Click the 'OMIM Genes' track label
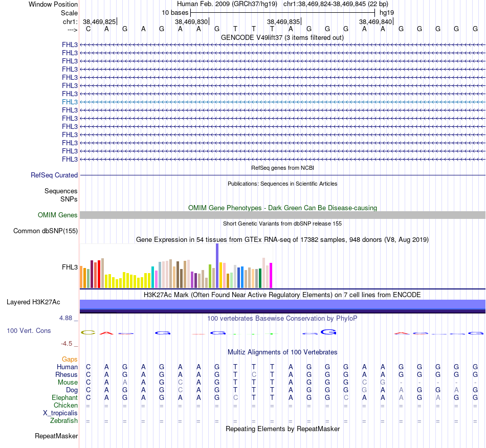The width and height of the screenshot is (486, 448). (58, 215)
